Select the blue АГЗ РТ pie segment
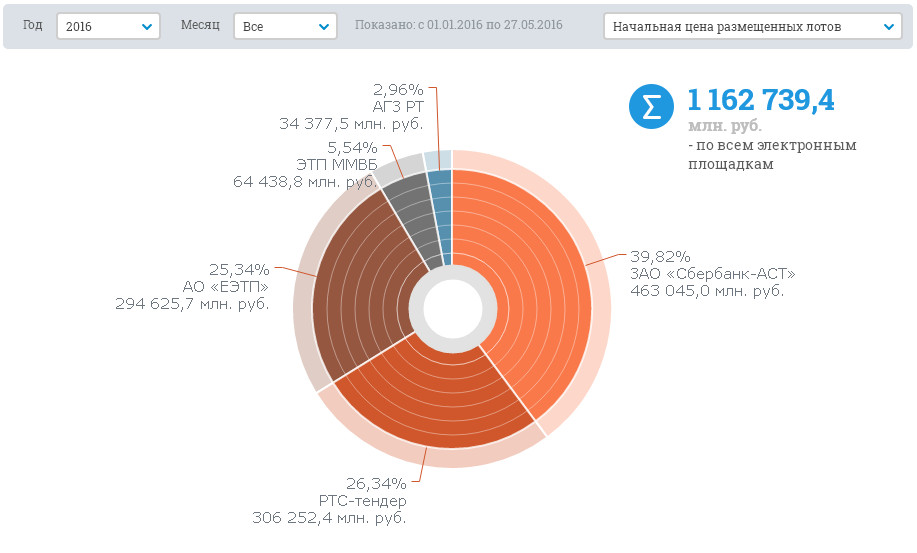 [443, 216]
